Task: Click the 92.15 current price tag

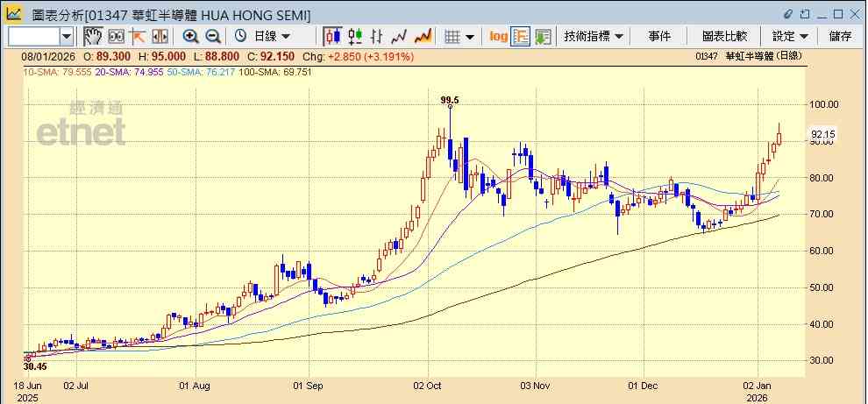Action: coord(823,134)
